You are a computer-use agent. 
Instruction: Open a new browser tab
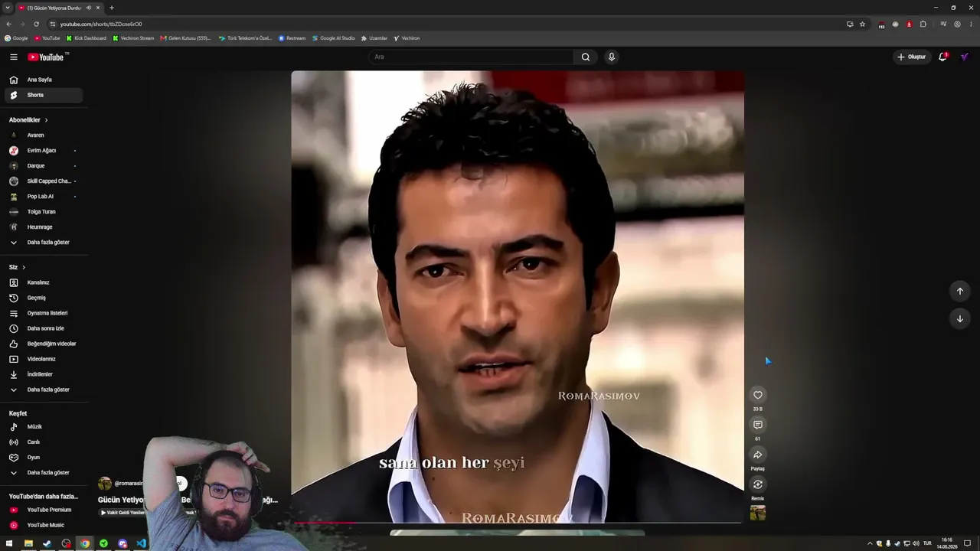tap(112, 8)
